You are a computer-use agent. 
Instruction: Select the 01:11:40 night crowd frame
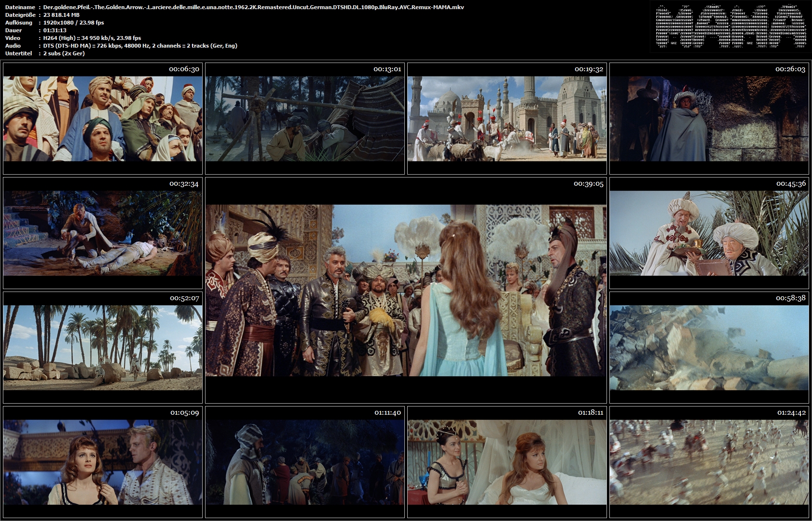(305, 462)
